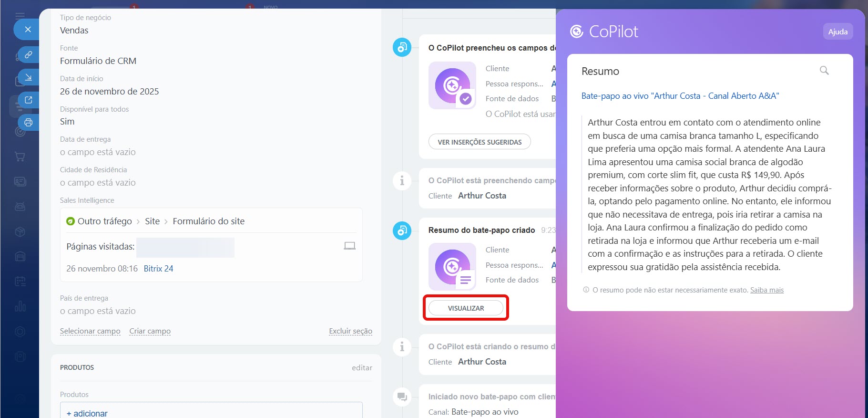Viewport: 868px width, 418px height.
Task: Click the copy link icon
Action: [29, 55]
